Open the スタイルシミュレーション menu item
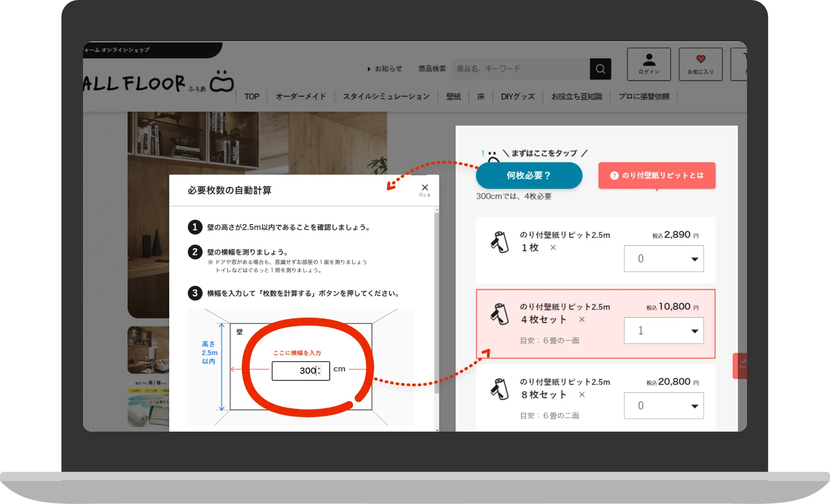Viewport: 830px width, 504px height. point(386,96)
